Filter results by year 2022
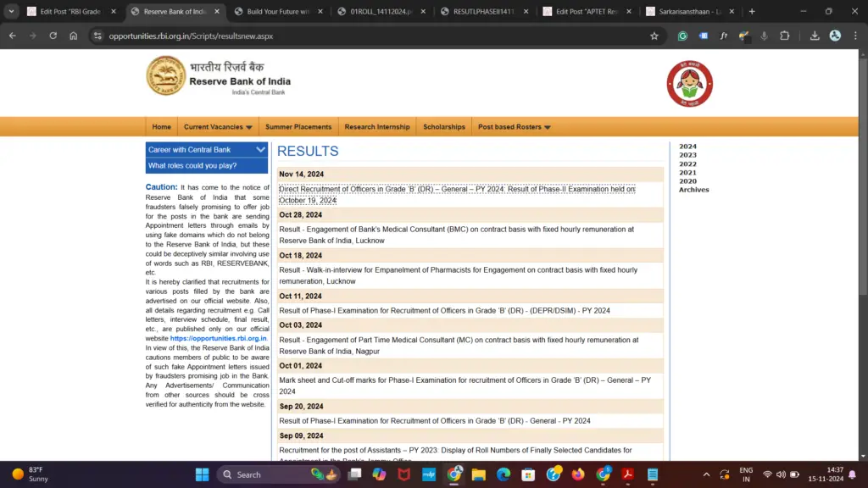The image size is (868, 488). tap(687, 164)
